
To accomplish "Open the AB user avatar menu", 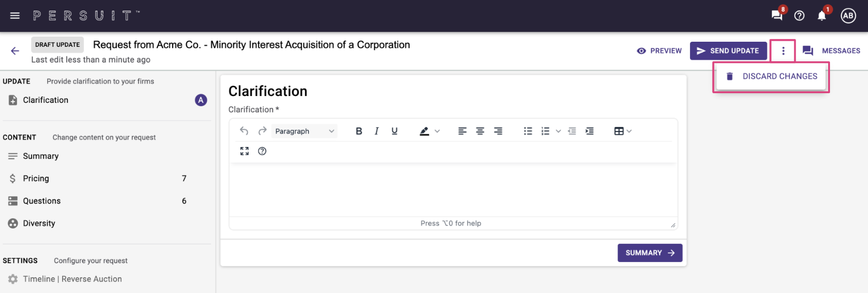I will (849, 16).
